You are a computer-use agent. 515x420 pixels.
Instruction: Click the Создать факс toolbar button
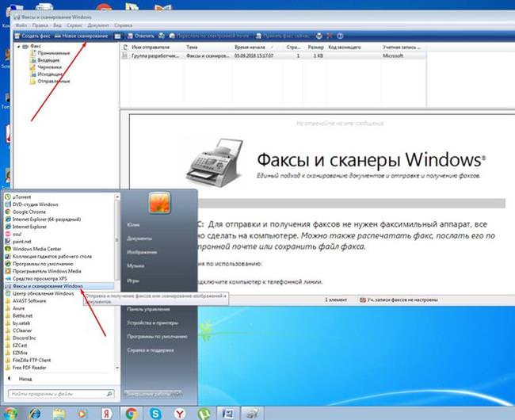(x=32, y=36)
